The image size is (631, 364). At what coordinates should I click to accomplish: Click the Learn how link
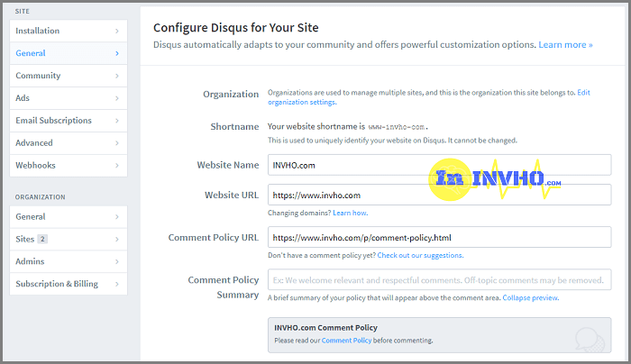(x=350, y=213)
